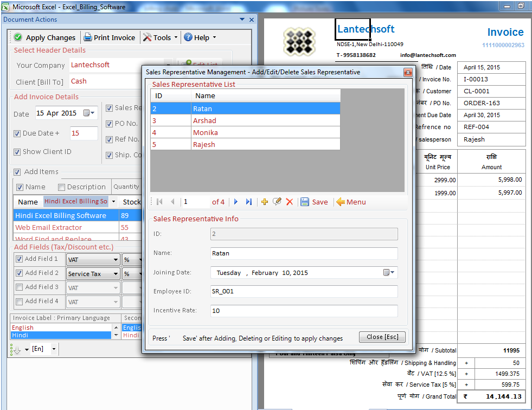532x410 pixels.
Task: Click salesperson cell Rajesh on invoice
Action: pyautogui.click(x=491, y=139)
